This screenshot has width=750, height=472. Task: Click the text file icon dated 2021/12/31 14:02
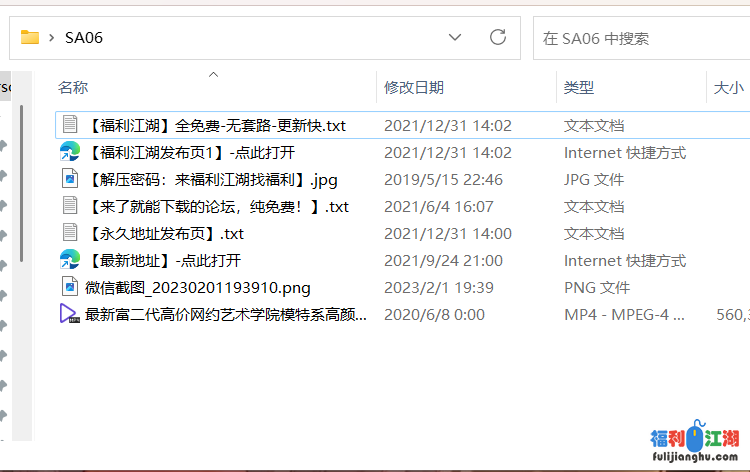[70, 125]
